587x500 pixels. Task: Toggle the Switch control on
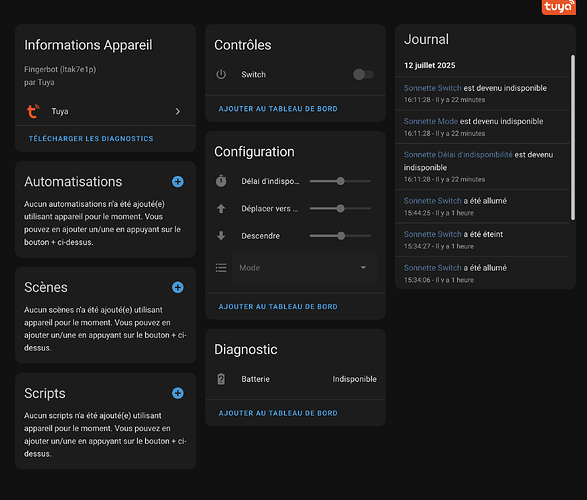363,74
